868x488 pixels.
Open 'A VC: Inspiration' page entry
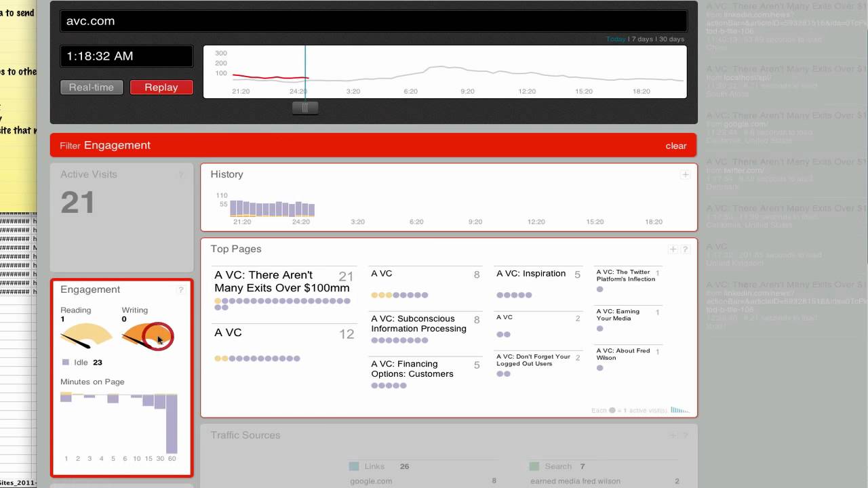click(531, 274)
